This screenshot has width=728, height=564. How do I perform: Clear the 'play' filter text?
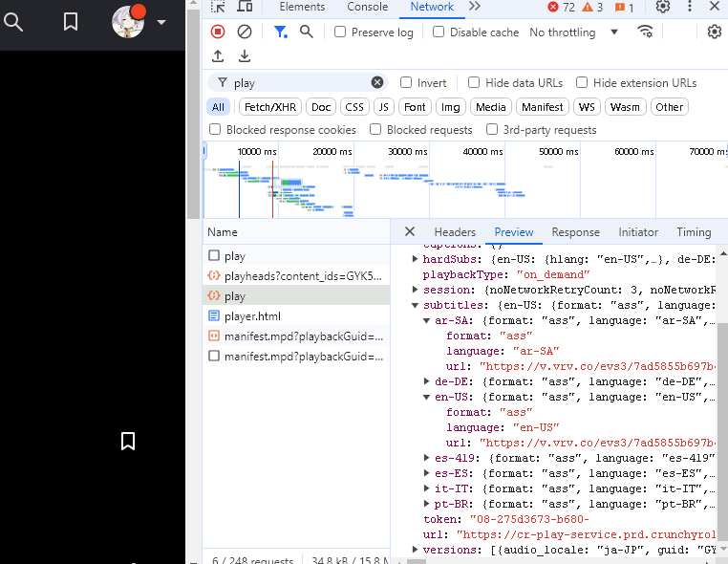pos(377,83)
